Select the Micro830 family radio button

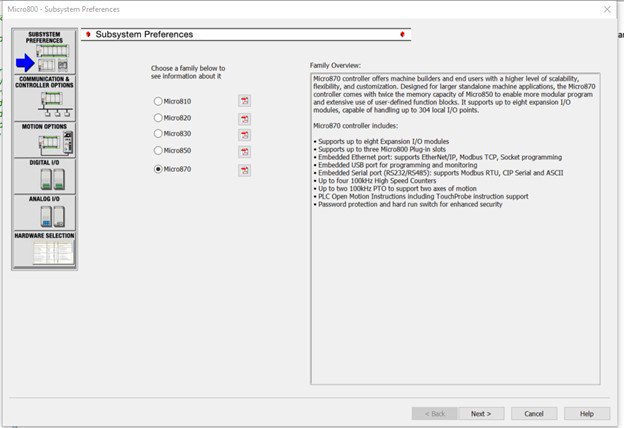click(x=158, y=133)
